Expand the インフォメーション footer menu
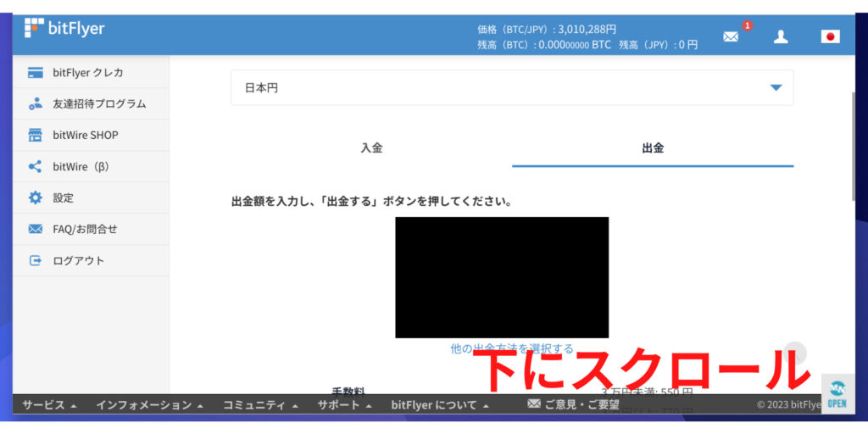Image resolution: width=868 pixels, height=434 pixels. coord(149,404)
